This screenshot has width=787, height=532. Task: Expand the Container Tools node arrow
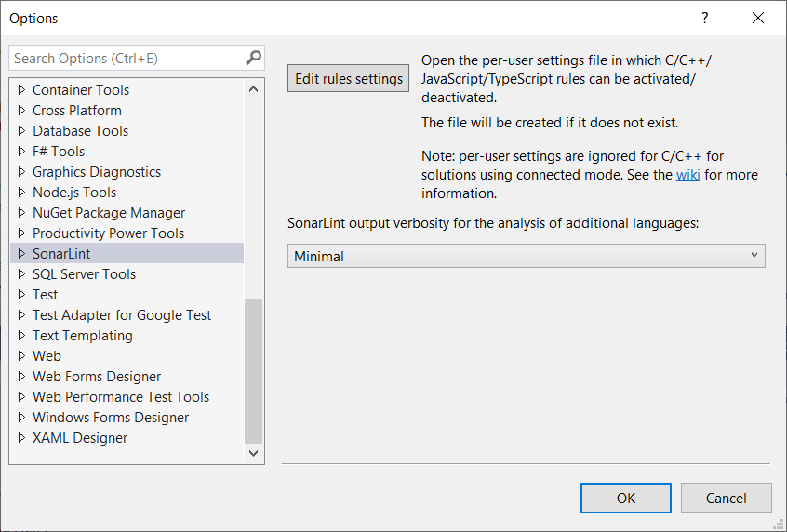coord(21,90)
